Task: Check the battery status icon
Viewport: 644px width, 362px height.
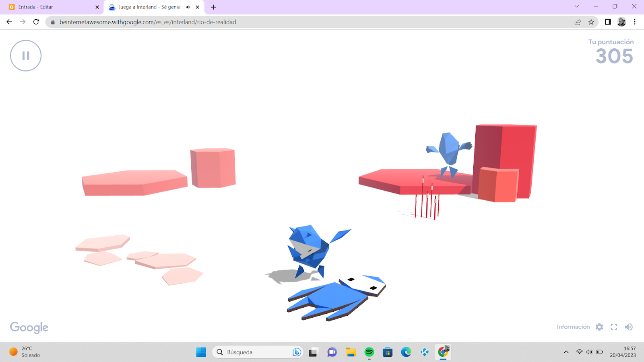Action: 600,352
